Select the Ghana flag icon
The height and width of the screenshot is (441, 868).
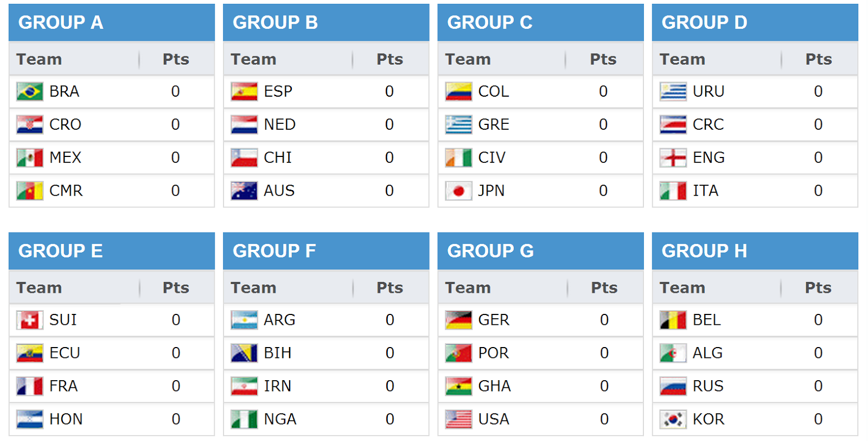[x=458, y=386]
